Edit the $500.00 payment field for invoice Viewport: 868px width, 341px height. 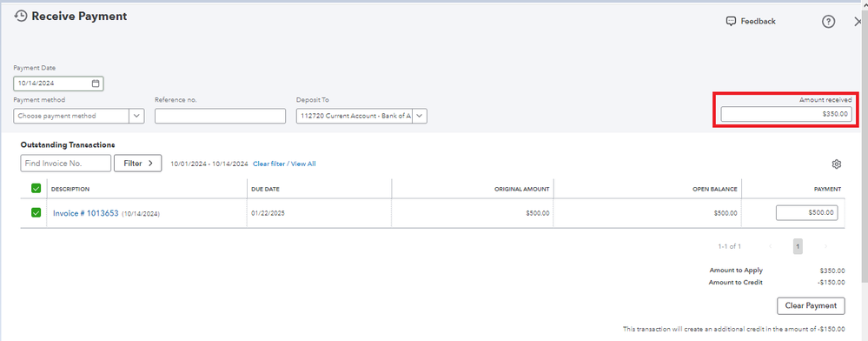pyautogui.click(x=806, y=213)
